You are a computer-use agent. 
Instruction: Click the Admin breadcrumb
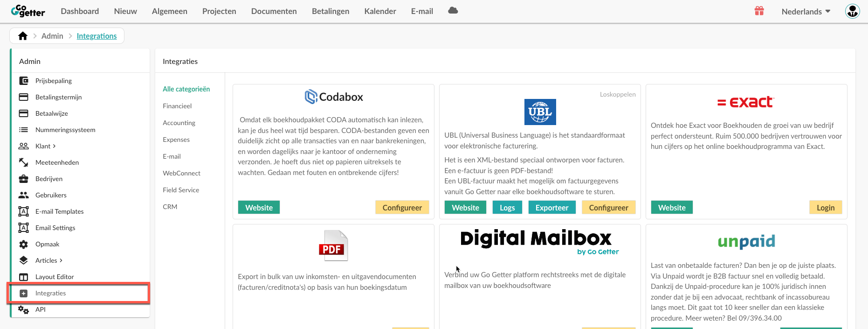pos(52,36)
